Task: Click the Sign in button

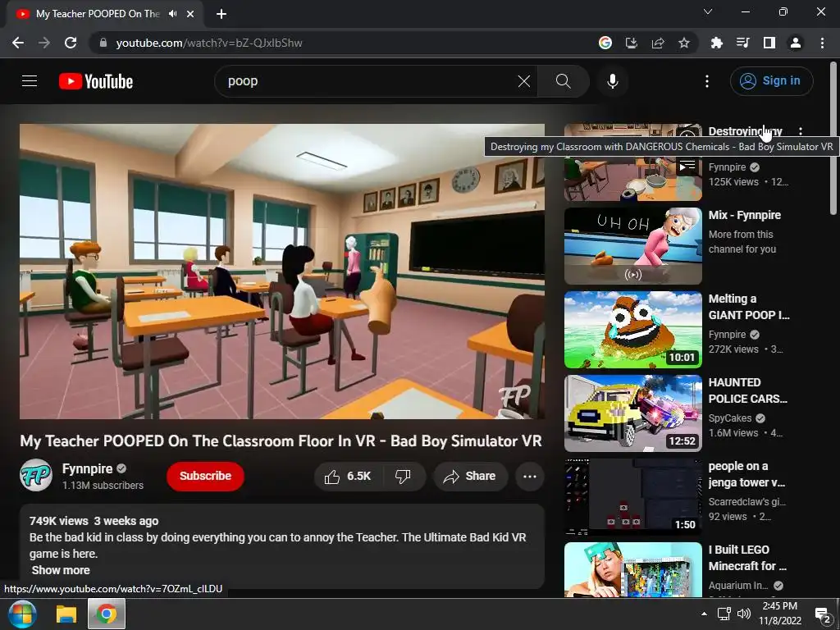Action: coord(771,81)
